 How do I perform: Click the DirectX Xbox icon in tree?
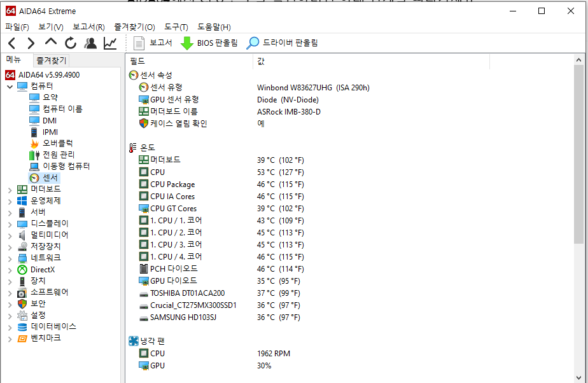(x=22, y=270)
